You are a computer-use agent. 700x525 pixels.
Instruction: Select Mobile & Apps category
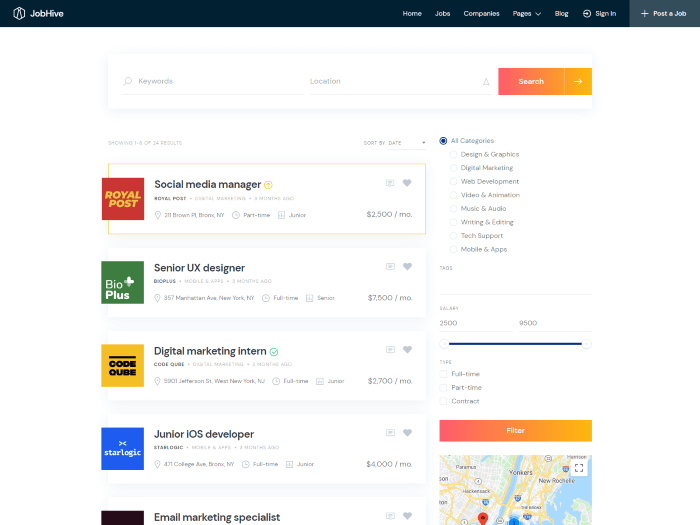click(x=453, y=250)
